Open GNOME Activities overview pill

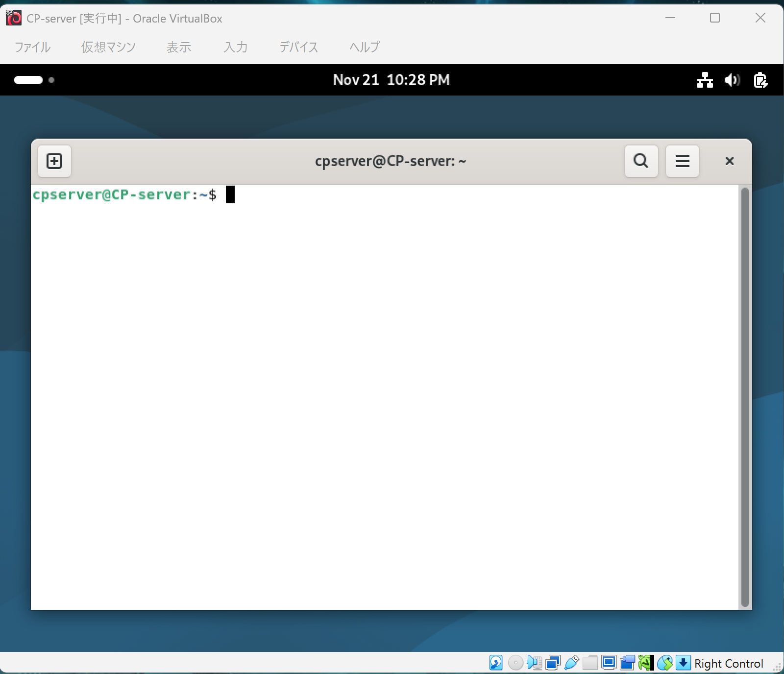(x=28, y=80)
